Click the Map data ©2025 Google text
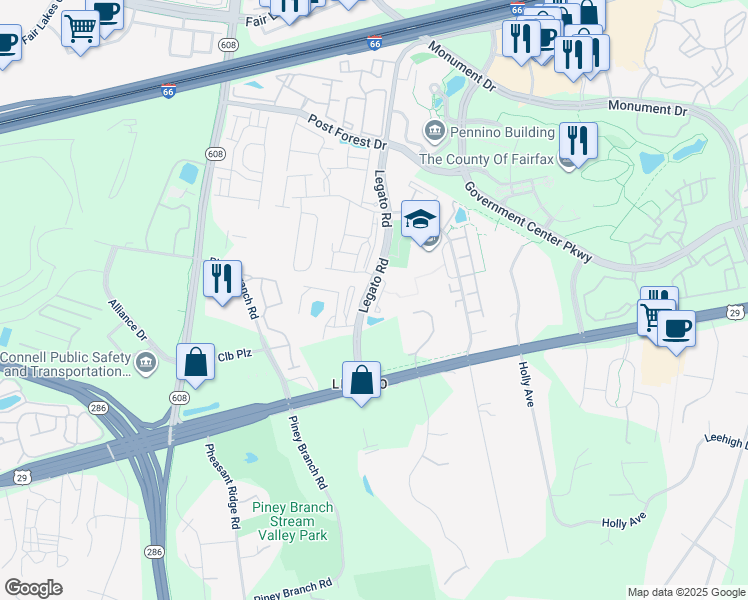 pyautogui.click(x=686, y=593)
